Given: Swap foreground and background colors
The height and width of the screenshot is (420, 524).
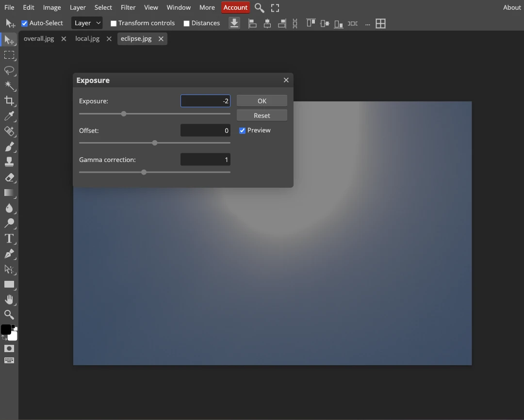Looking at the screenshot, I should pos(4,338).
